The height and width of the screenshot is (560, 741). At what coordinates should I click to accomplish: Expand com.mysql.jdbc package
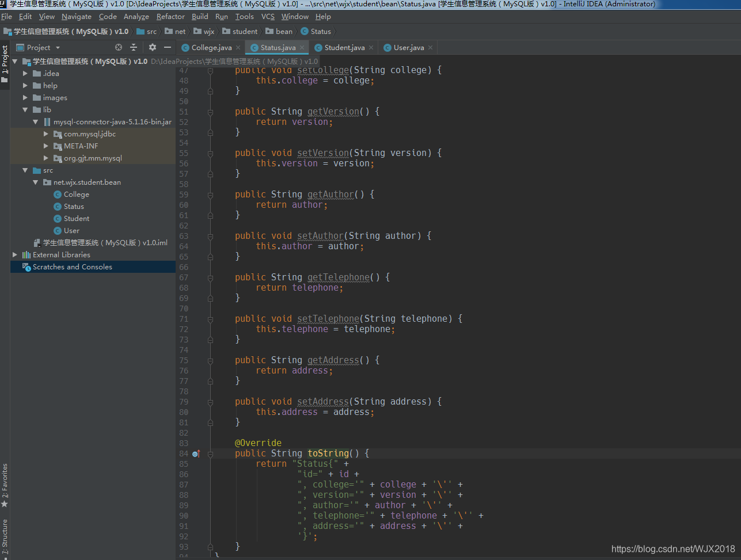tap(46, 134)
